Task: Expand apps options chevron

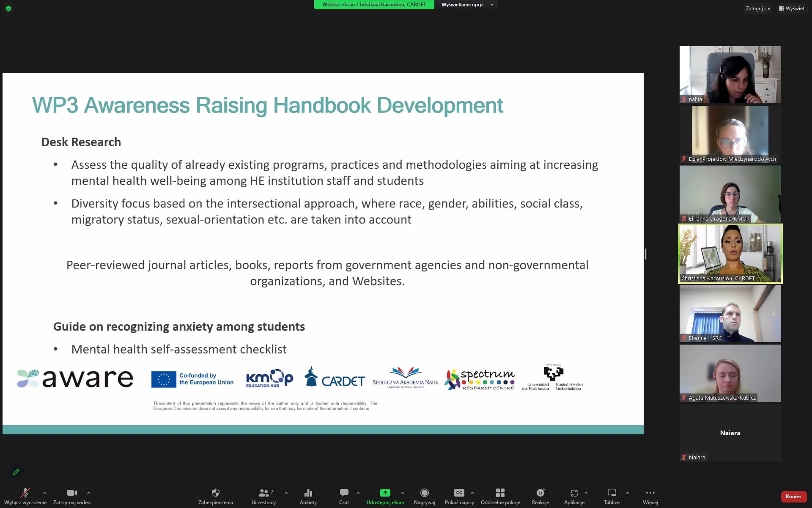Action: 586,493
